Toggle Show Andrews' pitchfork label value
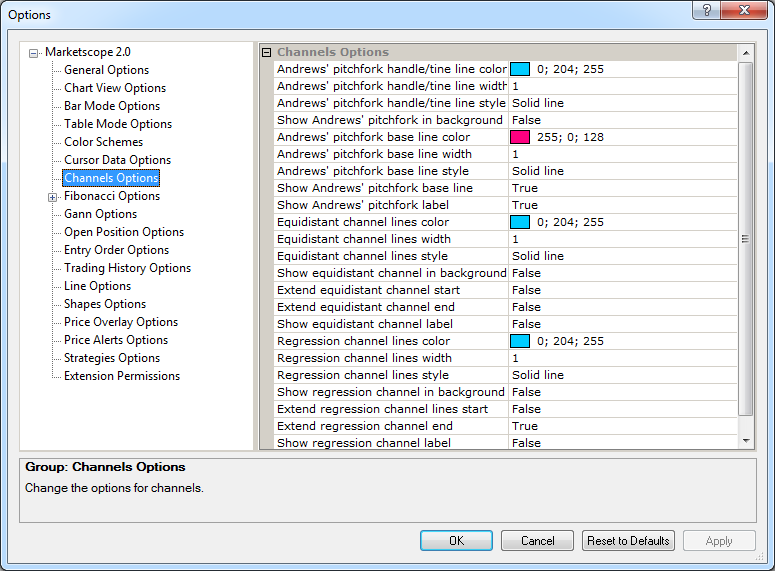 pyautogui.click(x=623, y=205)
